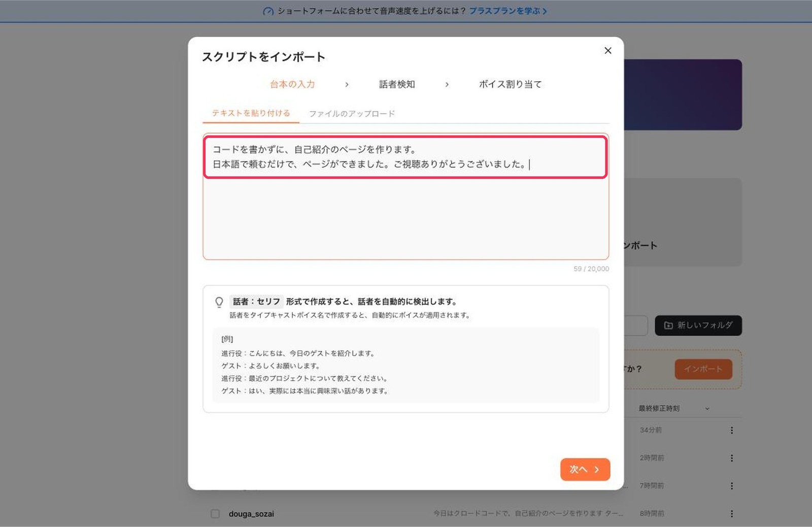The width and height of the screenshot is (812, 527).
Task: Click the example line ゲスト：はい、実際には本当に興味深い話があります。
Action: (x=305, y=391)
